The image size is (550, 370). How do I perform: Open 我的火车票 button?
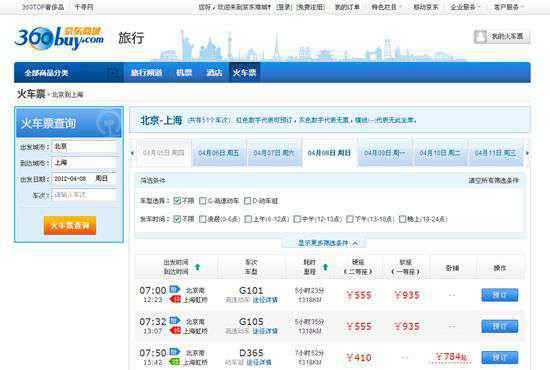coord(502,36)
